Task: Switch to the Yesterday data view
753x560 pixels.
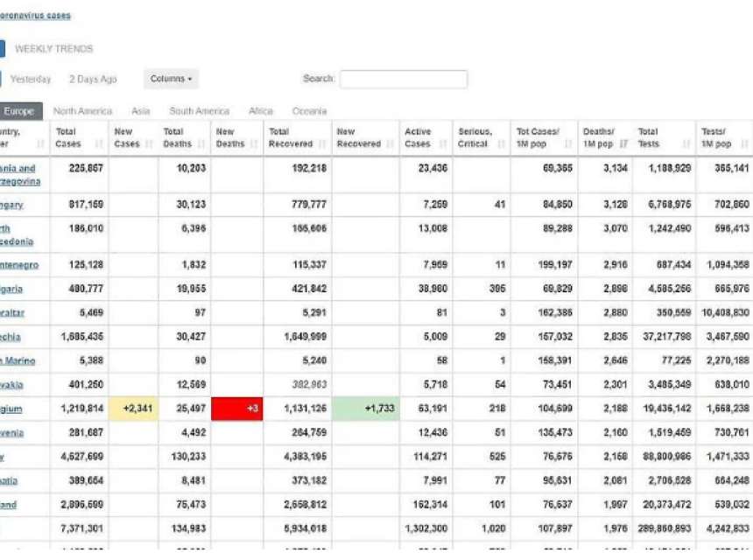Action: (x=31, y=80)
